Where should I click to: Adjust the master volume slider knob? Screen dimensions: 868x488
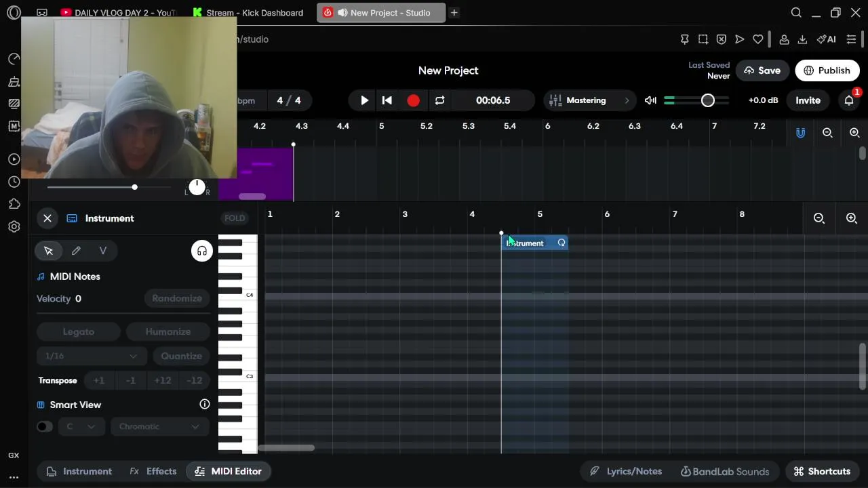point(707,100)
